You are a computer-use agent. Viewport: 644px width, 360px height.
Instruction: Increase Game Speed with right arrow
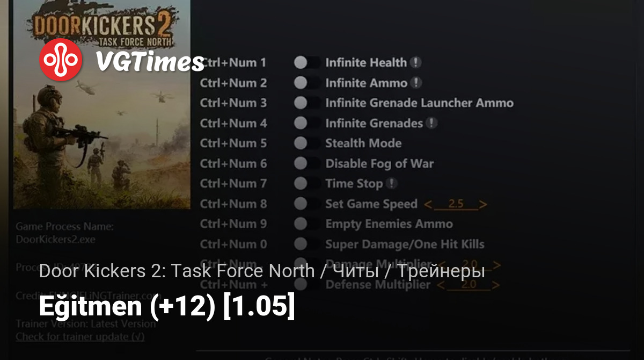tap(483, 204)
